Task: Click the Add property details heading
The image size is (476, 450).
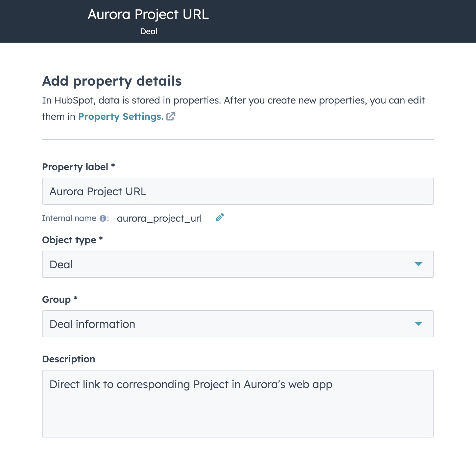Action: (112, 81)
